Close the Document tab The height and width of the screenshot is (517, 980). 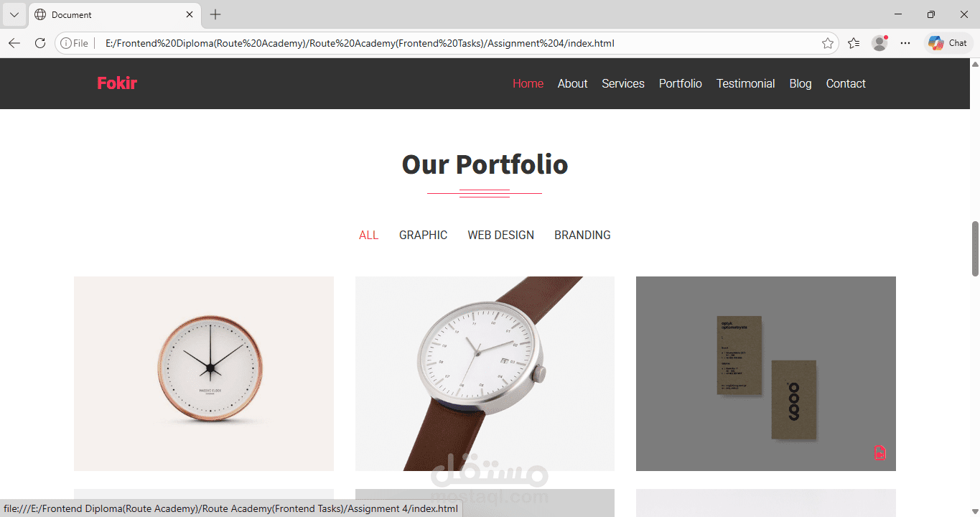tap(190, 14)
